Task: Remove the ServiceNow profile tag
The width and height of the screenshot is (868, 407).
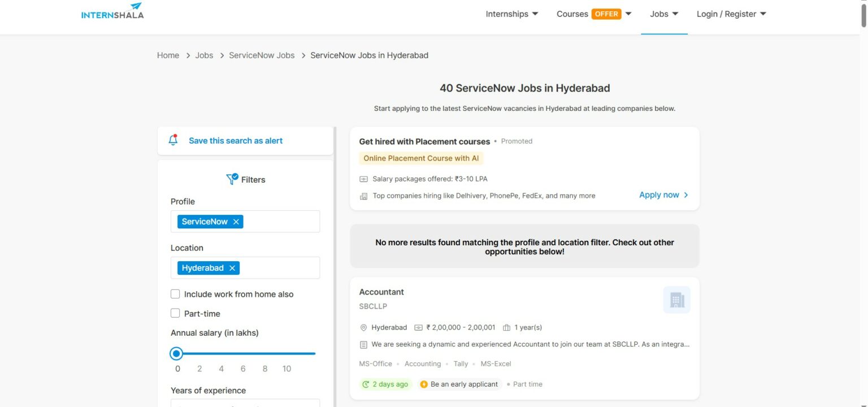Action: click(x=236, y=222)
